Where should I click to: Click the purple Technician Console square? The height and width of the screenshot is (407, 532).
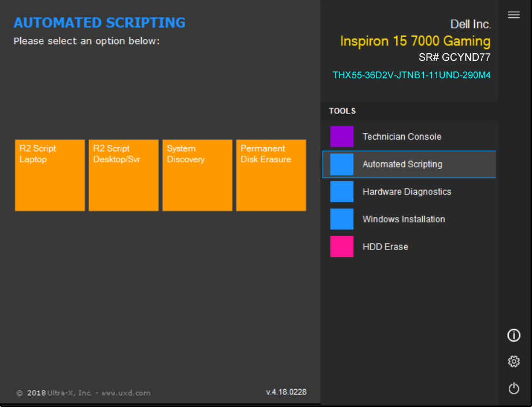tap(342, 137)
